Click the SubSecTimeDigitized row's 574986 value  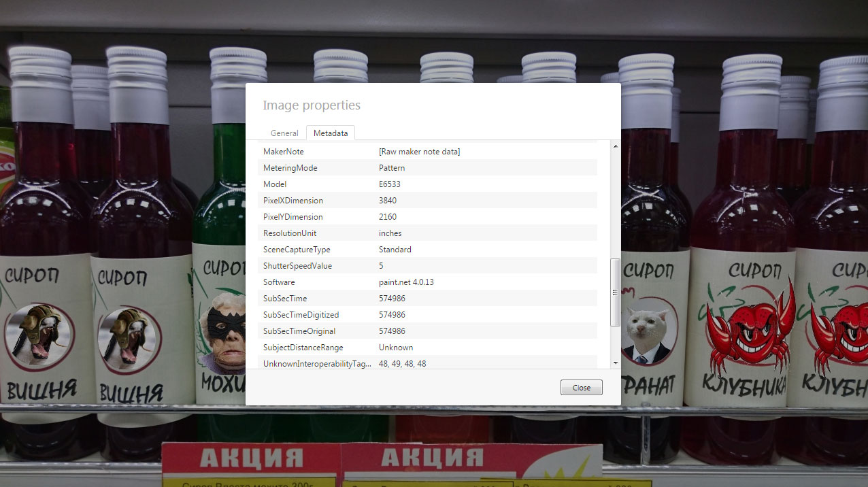pyautogui.click(x=392, y=315)
